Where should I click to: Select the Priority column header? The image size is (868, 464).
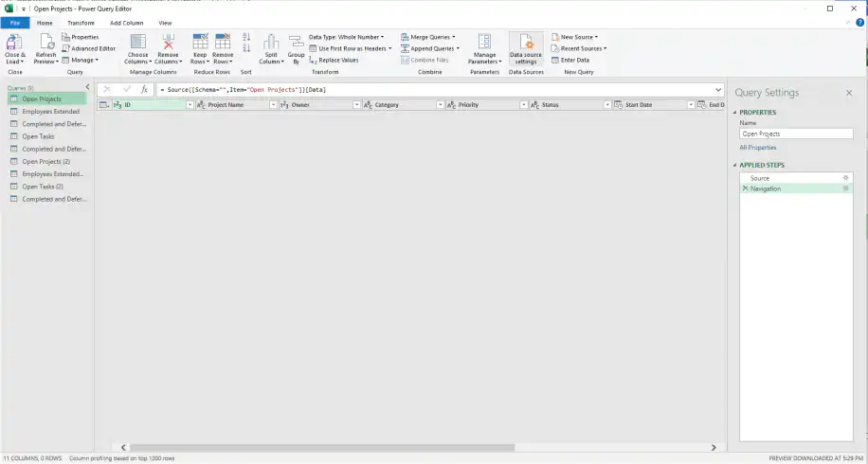click(x=486, y=104)
